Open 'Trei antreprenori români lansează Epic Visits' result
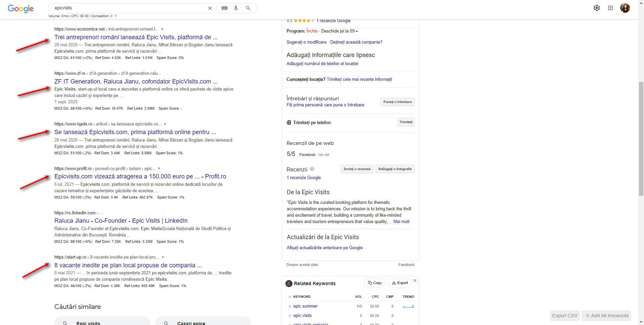This screenshot has height=325, width=644. (x=136, y=37)
